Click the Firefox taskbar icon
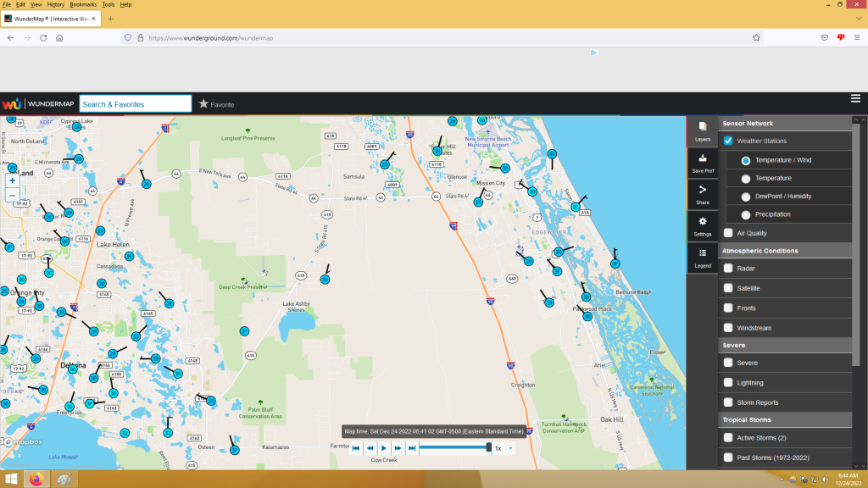Viewport: 868px width, 488px height. point(36,479)
